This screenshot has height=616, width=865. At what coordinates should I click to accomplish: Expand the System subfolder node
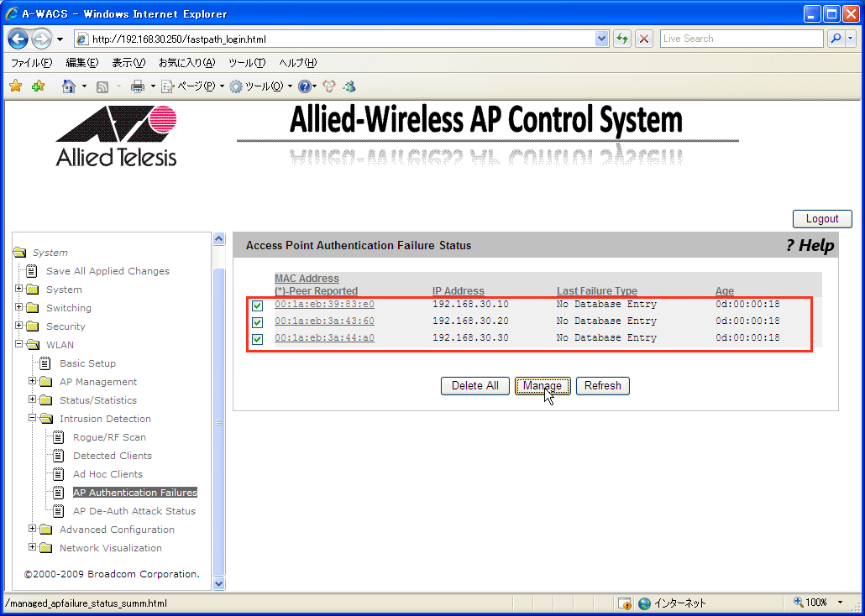[x=18, y=289]
